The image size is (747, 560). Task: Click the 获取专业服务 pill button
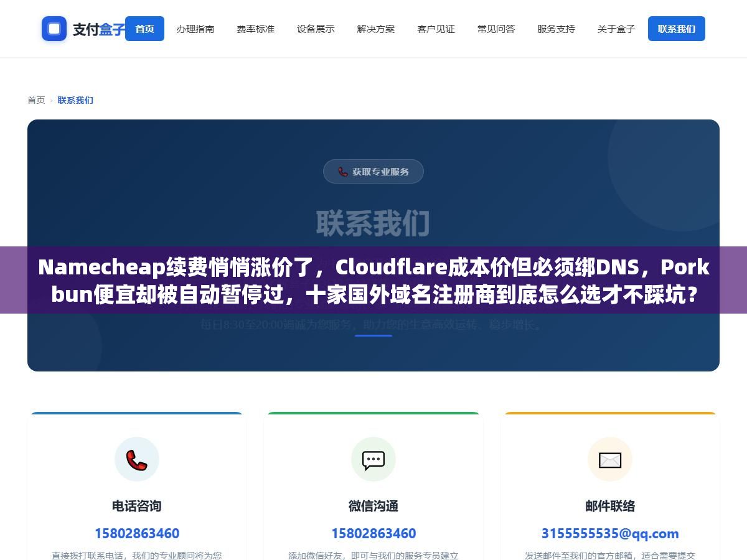(x=374, y=172)
